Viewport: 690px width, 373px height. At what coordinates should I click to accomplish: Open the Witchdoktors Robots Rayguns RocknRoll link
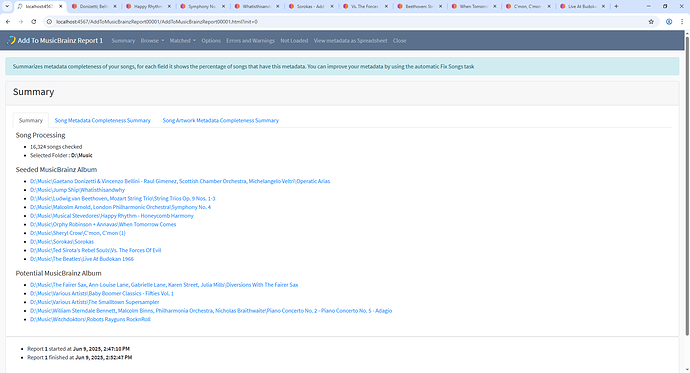point(90,319)
